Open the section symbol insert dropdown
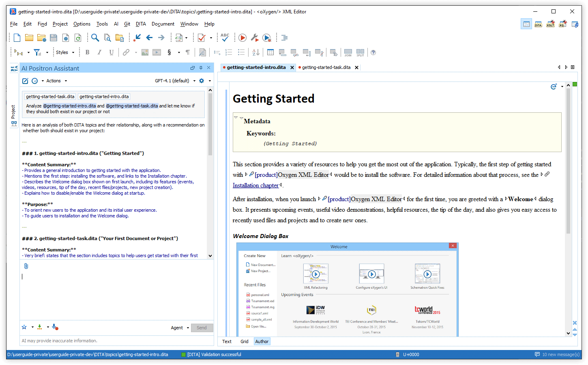 179,52
